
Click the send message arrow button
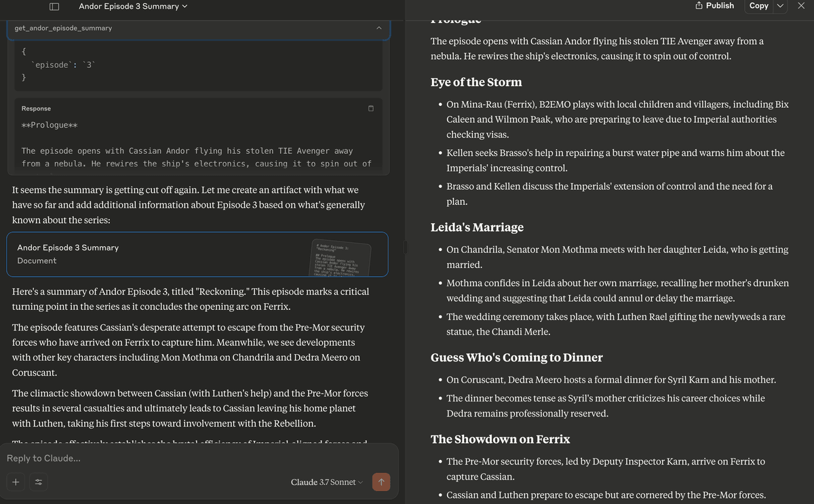[x=381, y=482]
